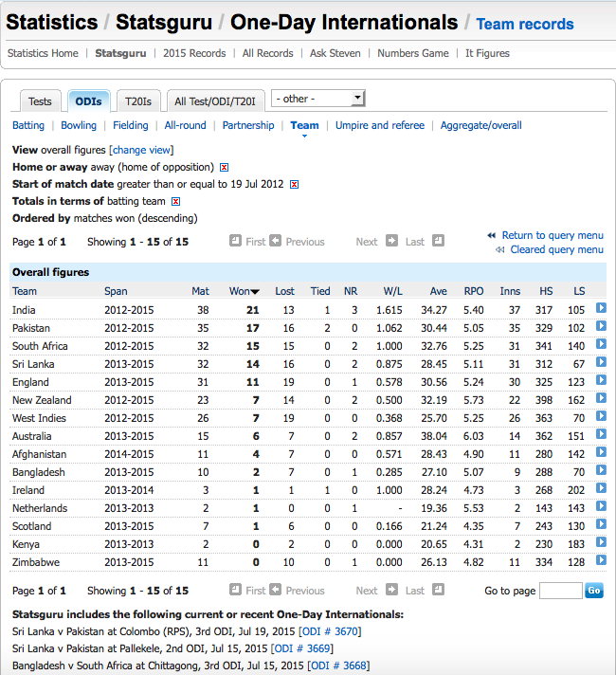Image resolution: width=616 pixels, height=675 pixels.
Task: Open the Batting records menu
Action: coord(28,125)
